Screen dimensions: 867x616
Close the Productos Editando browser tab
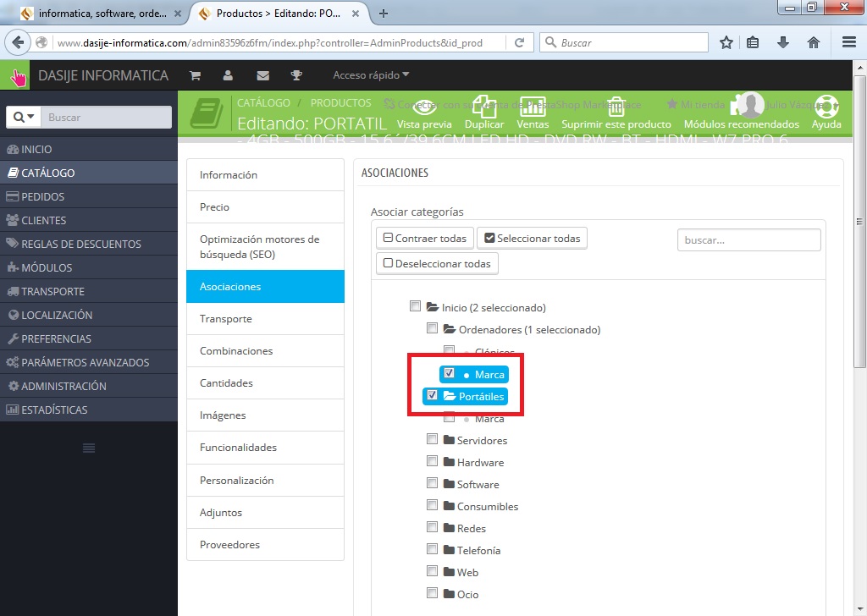click(356, 14)
